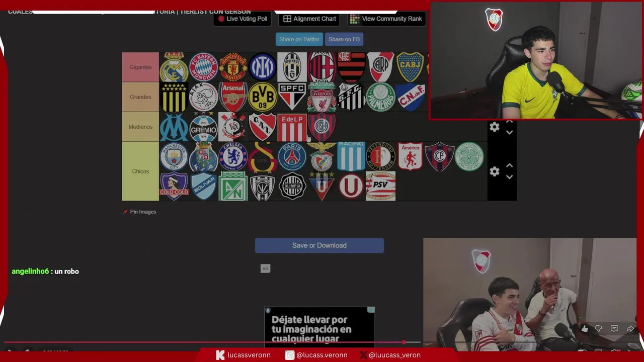The width and height of the screenshot is (644, 362).
Task: Select the Grêmio crest
Action: click(204, 127)
